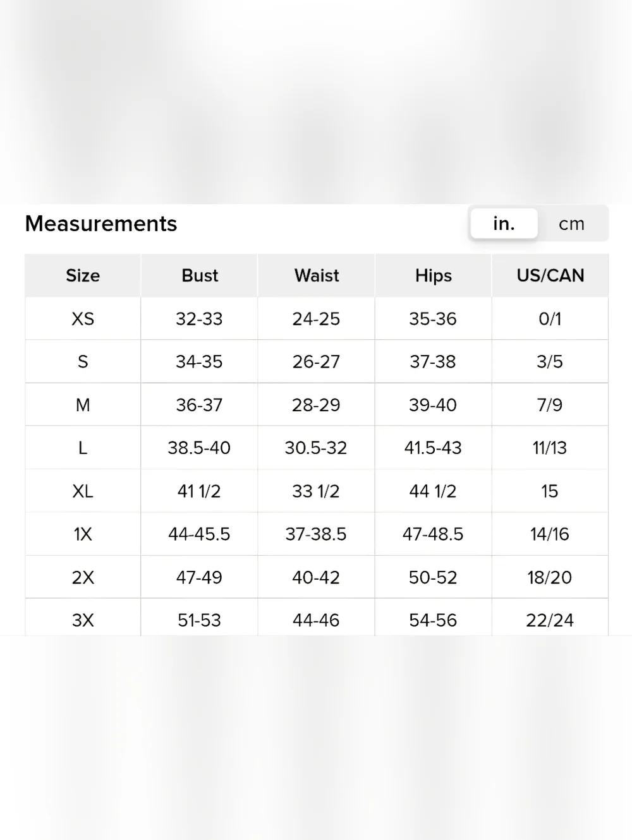Select the M size row label
Viewport: 632px width, 840px height.
[x=83, y=405]
